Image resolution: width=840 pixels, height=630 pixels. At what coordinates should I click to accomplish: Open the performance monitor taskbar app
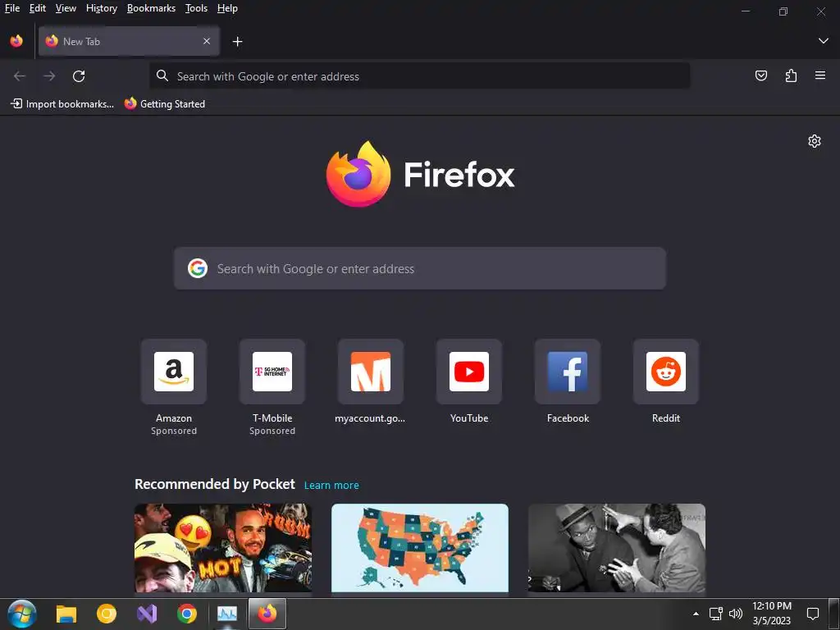point(227,614)
